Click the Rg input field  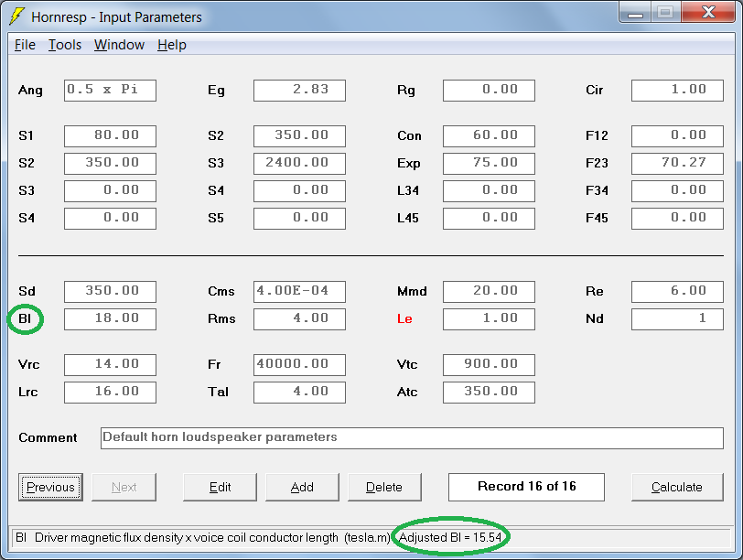[x=489, y=91]
